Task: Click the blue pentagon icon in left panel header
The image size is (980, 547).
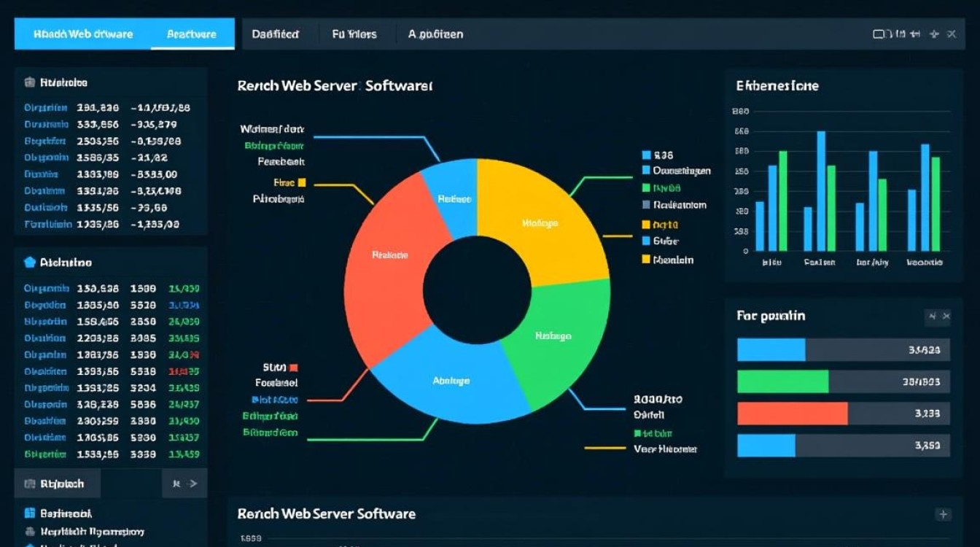Action: [30, 262]
